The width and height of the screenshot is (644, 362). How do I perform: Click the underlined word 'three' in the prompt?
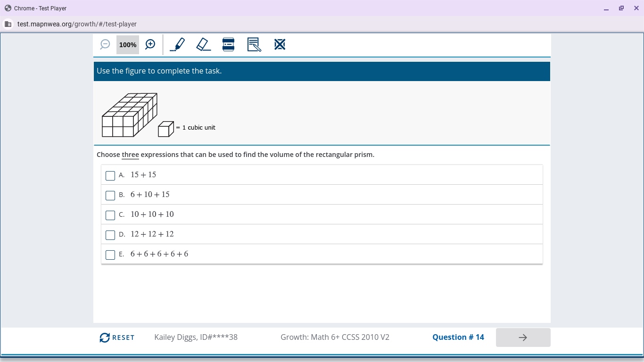tap(130, 155)
